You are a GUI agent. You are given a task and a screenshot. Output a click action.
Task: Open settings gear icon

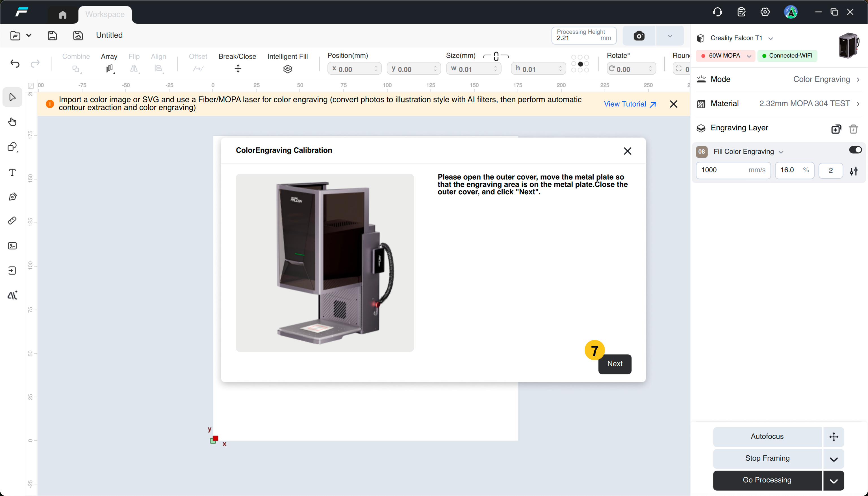[765, 12]
